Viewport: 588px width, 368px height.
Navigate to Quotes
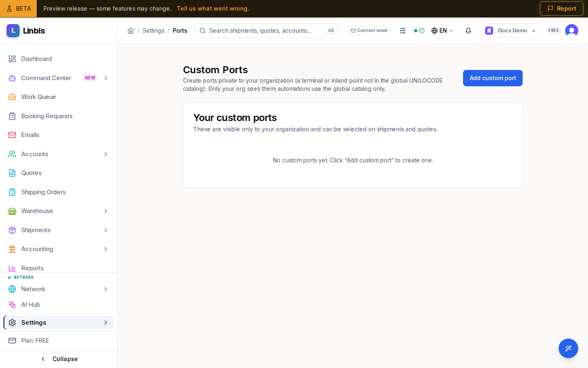[59, 173]
